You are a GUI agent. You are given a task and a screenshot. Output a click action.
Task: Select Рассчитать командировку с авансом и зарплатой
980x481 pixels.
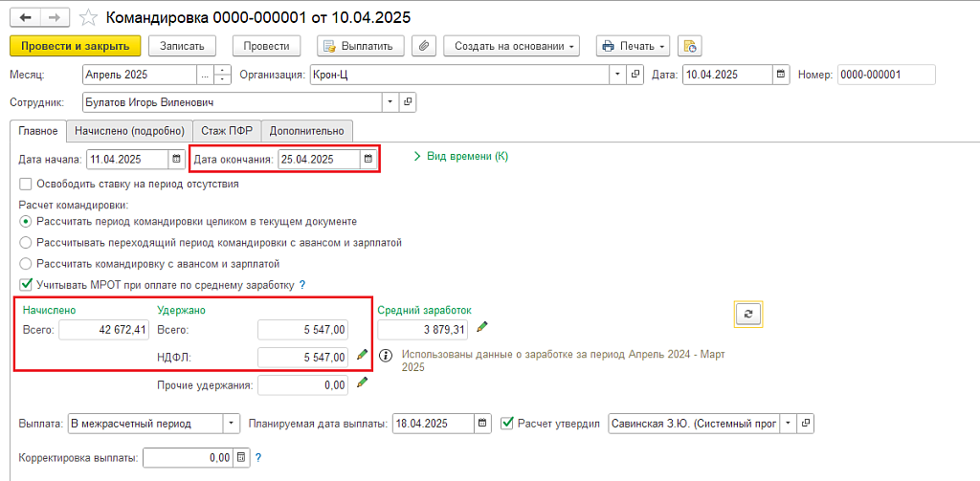pos(26,263)
